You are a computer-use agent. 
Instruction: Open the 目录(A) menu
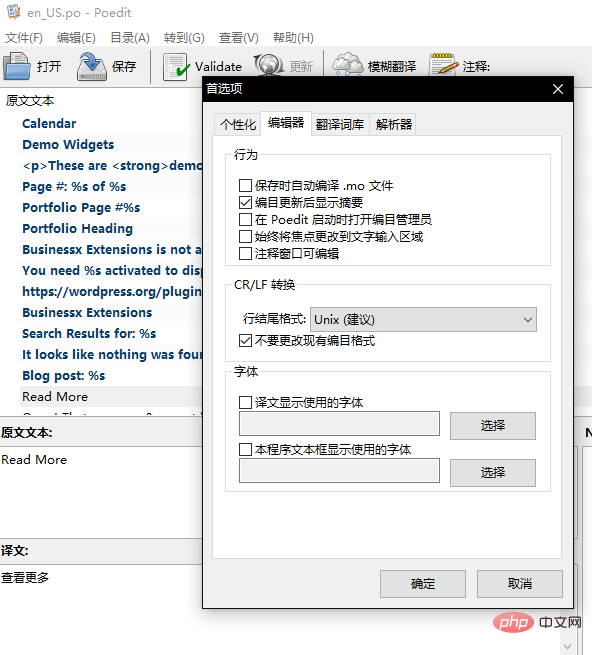[x=130, y=38]
